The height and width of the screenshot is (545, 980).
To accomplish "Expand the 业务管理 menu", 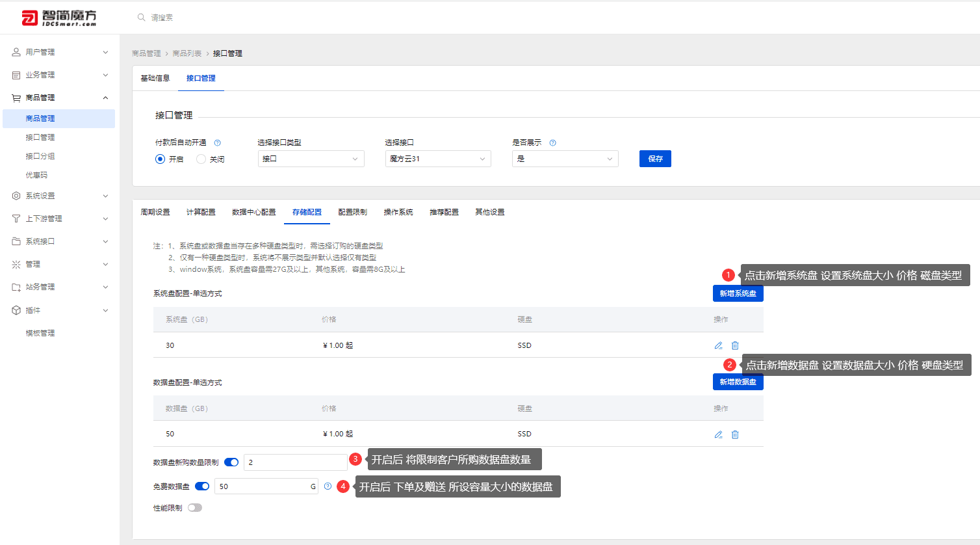I will click(x=105, y=75).
